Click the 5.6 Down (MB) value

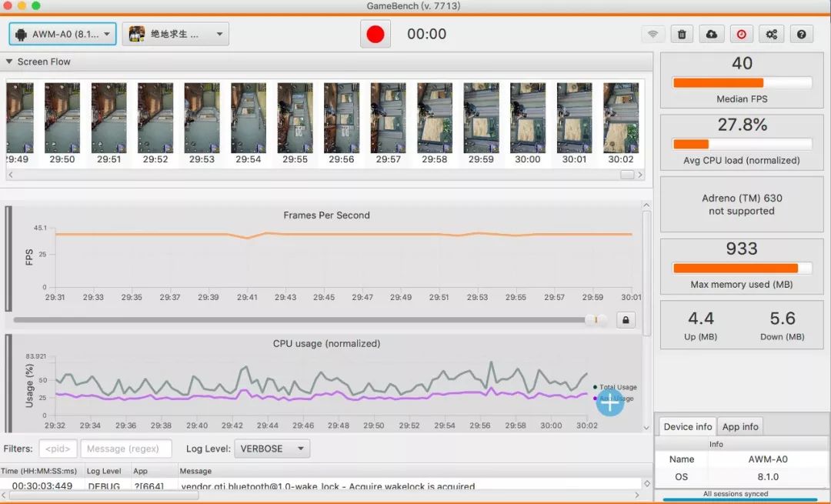[x=783, y=319]
